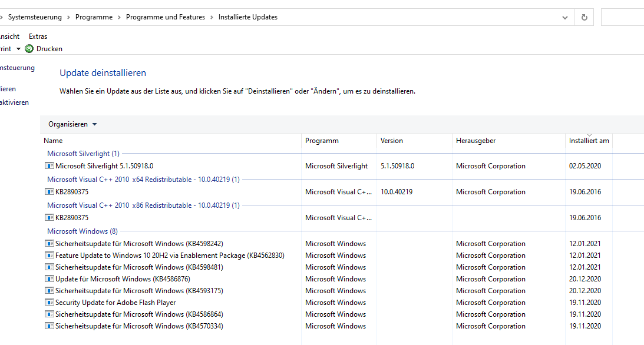Collapse the Microsoft Silverlight (1) group

(83, 154)
